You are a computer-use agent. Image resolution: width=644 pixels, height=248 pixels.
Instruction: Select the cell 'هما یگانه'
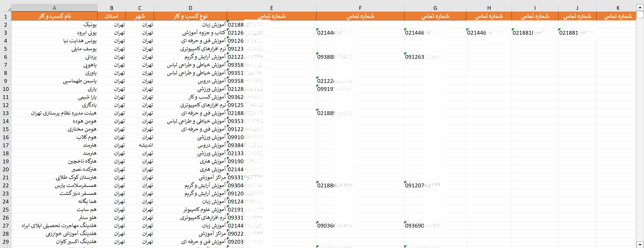pyautogui.click(x=54, y=201)
